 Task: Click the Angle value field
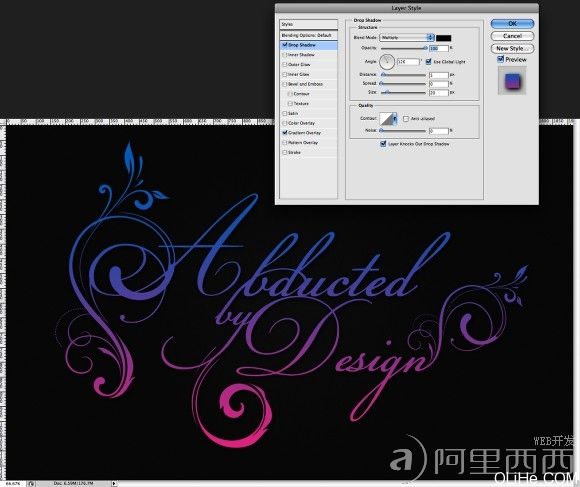point(409,62)
